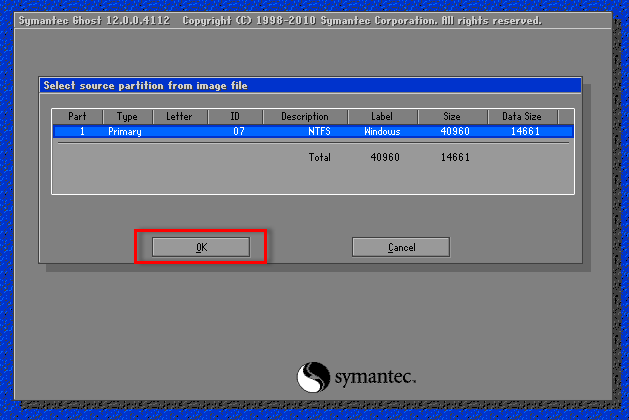Select the Symantec logo at bottom

pos(356,377)
